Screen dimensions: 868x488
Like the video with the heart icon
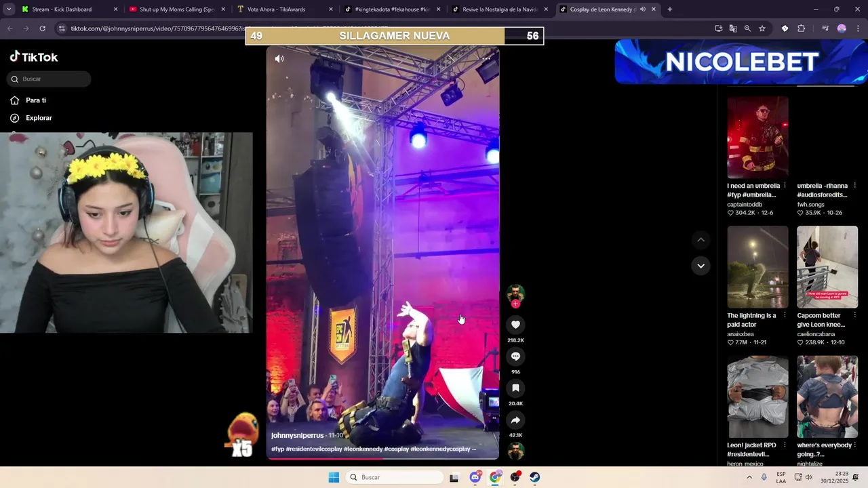[515, 325]
